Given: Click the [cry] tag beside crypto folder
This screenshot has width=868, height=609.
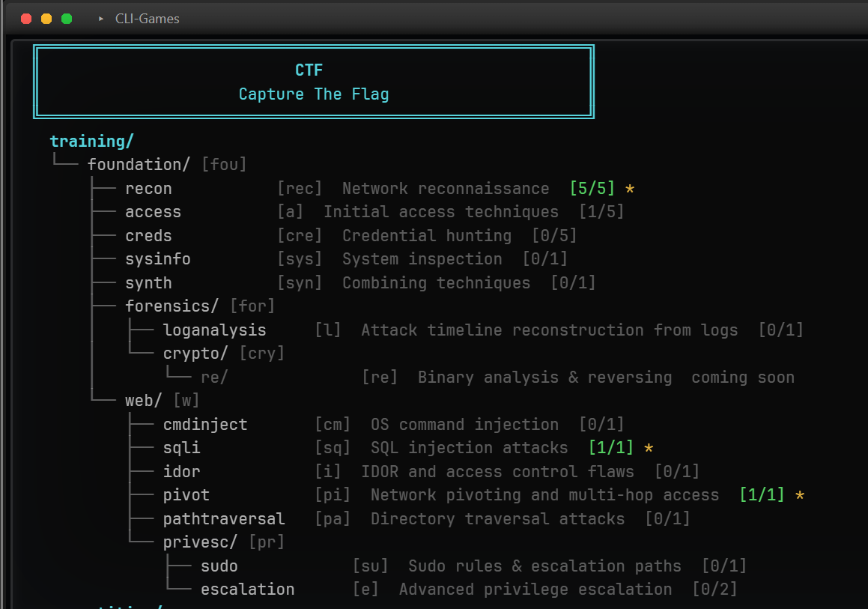Looking at the screenshot, I should (x=261, y=353).
